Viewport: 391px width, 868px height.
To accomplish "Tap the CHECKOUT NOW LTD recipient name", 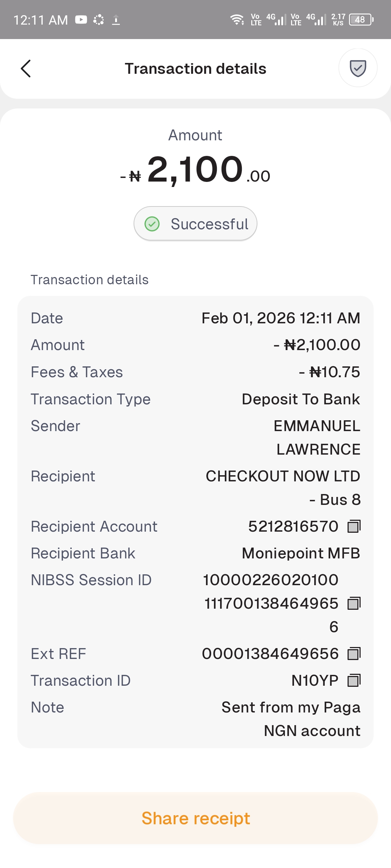I will click(x=283, y=476).
